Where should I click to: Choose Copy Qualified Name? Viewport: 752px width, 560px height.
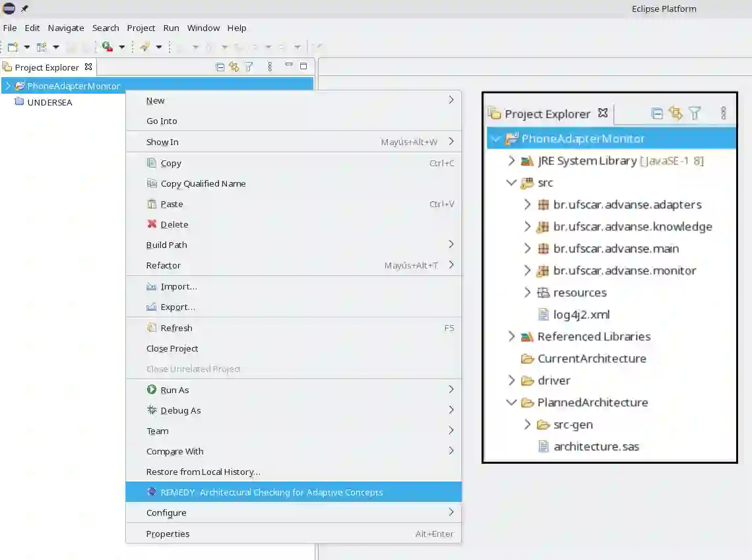[x=294, y=183]
